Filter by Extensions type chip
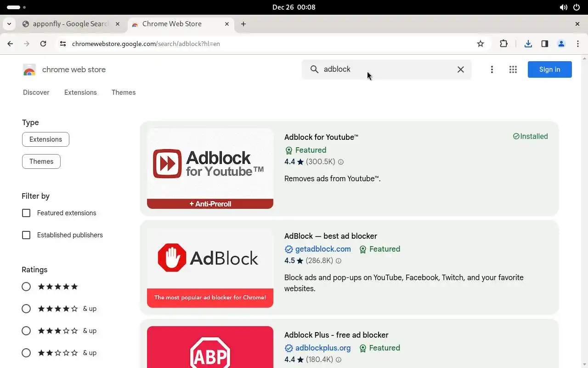The height and width of the screenshot is (368, 588). coord(45,139)
